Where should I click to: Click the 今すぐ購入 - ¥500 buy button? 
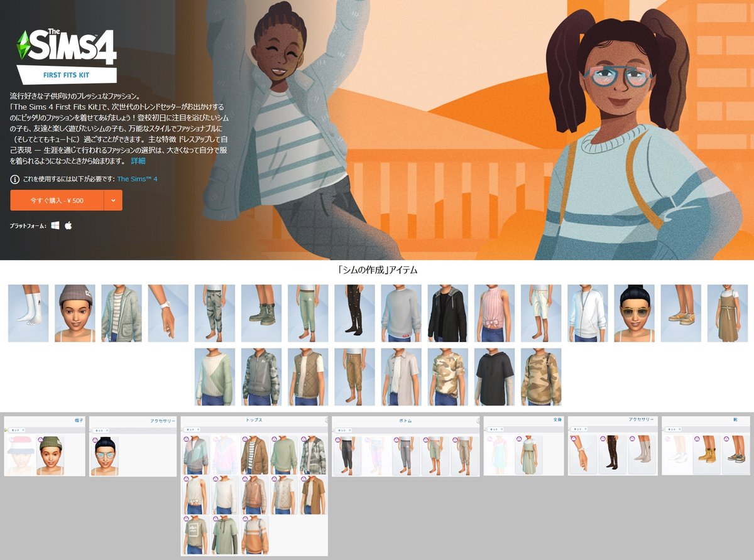[57, 200]
